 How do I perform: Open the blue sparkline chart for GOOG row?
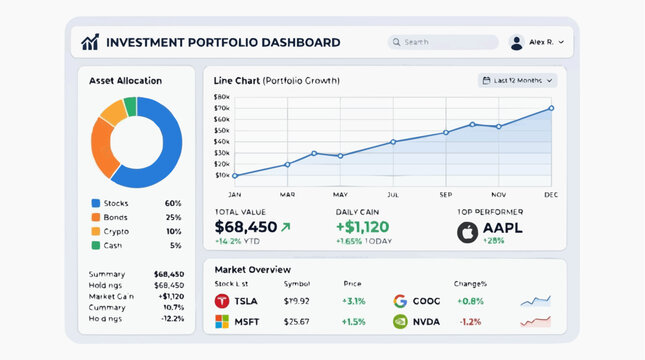pos(536,302)
